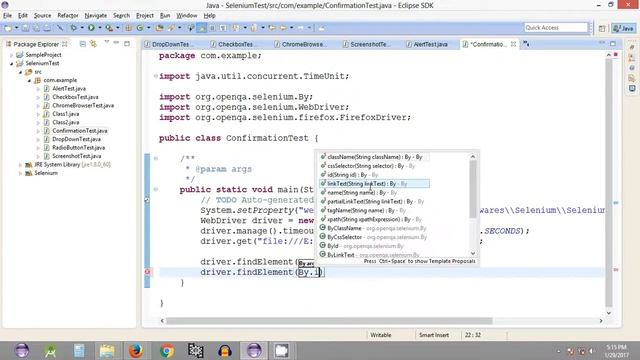Viewport: 640px width, 360px height.
Task: Open the Window menu
Action: (x=187, y=16)
